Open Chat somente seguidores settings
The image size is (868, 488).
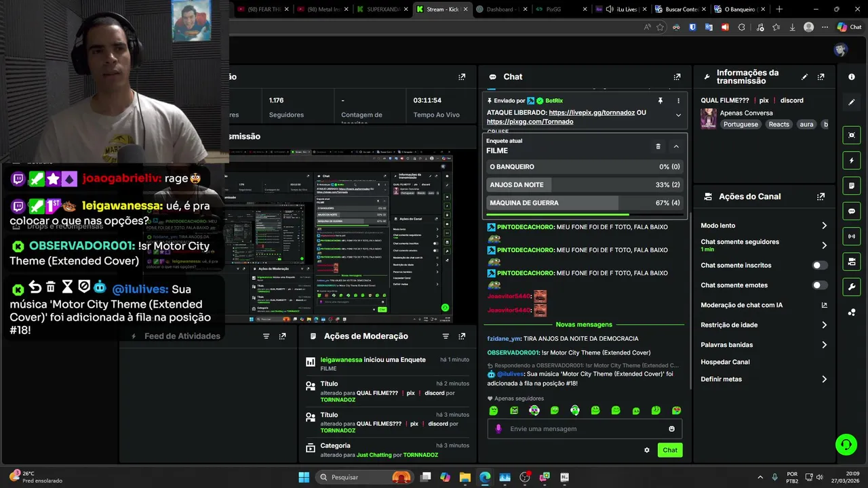coord(764,245)
